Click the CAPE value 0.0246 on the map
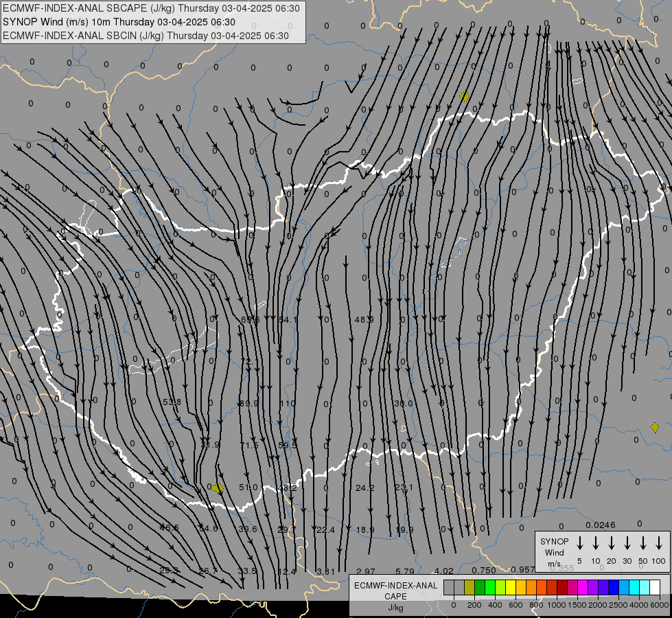This screenshot has height=618, width=672. click(x=601, y=525)
